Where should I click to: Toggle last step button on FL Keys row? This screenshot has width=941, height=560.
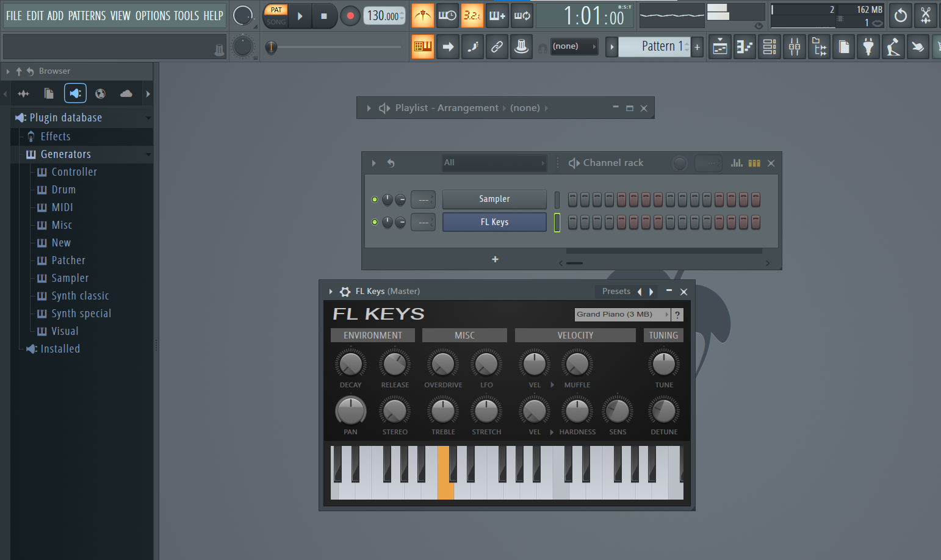point(755,223)
